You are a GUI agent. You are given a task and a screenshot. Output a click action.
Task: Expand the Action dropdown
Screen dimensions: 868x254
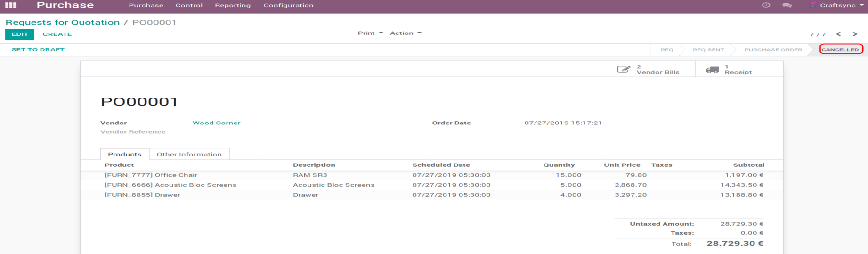[x=405, y=33]
